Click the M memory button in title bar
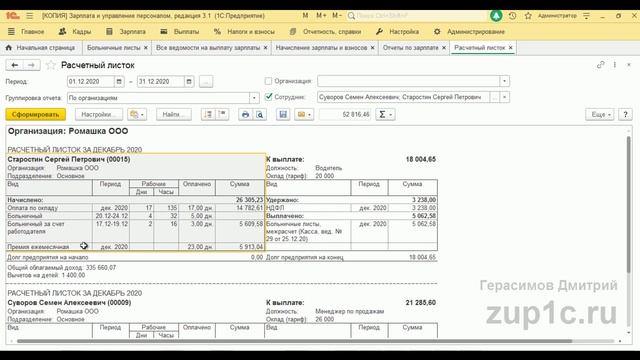 click(x=305, y=16)
